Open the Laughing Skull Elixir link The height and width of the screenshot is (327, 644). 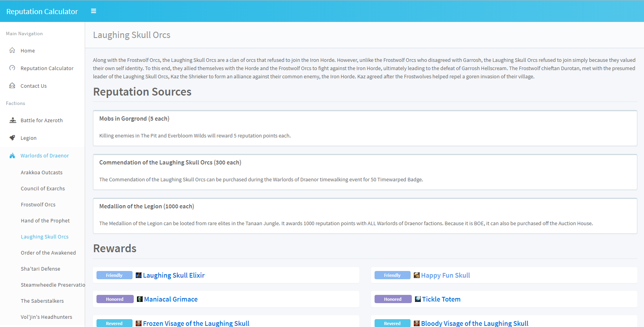pyautogui.click(x=174, y=275)
